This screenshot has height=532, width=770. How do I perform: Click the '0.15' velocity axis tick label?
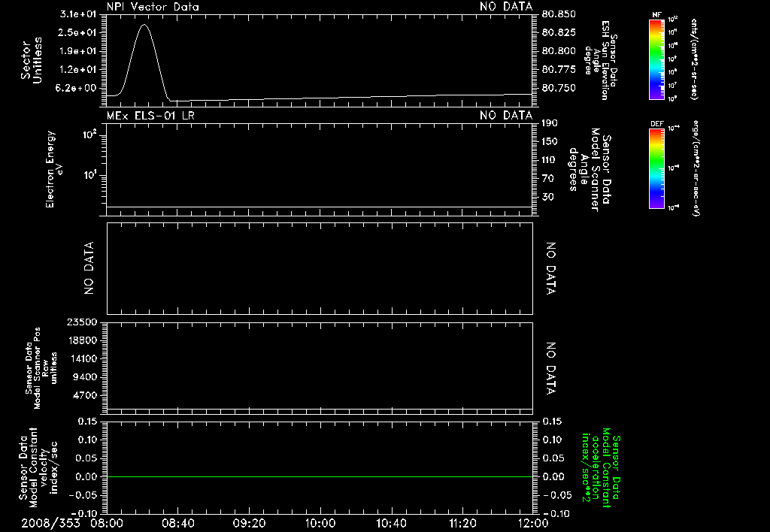click(87, 421)
